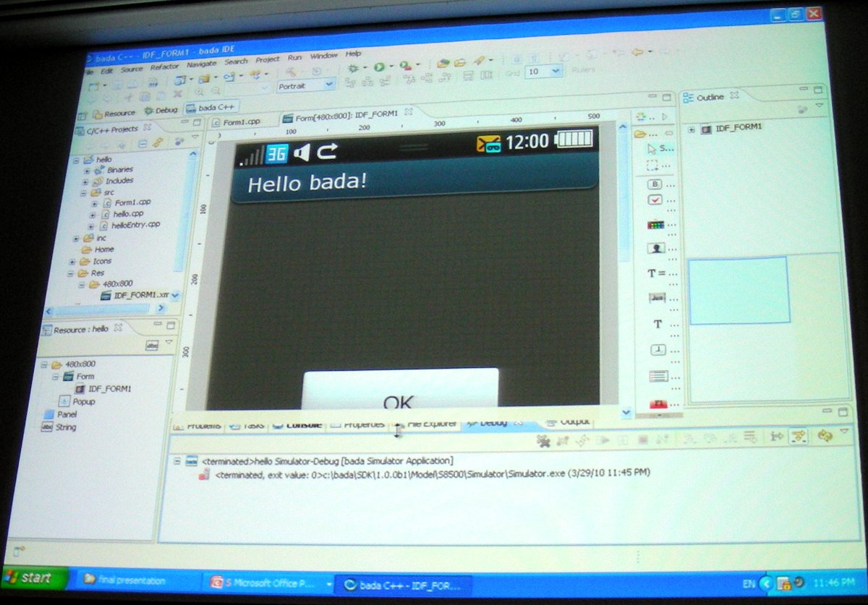Expand the Binaries node in project tree
This screenshot has height=605, width=868.
[86, 171]
